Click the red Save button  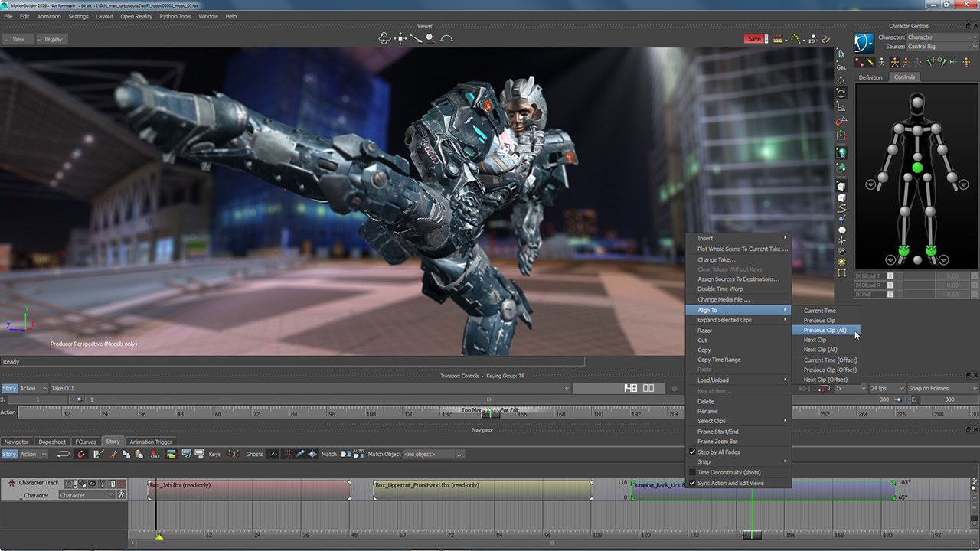tap(755, 39)
